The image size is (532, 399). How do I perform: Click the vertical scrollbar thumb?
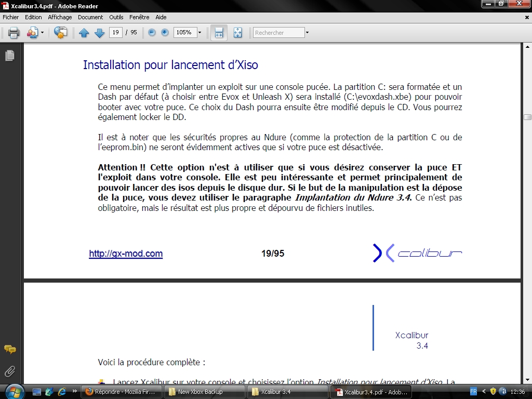[528, 117]
